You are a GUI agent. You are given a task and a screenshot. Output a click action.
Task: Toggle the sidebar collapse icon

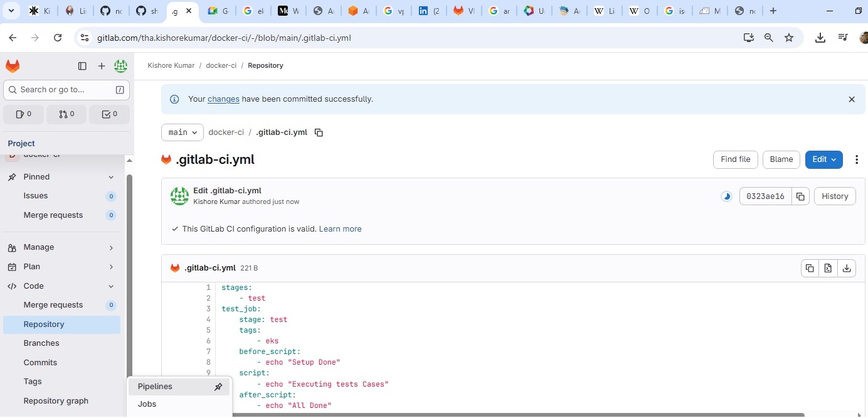pyautogui.click(x=82, y=66)
